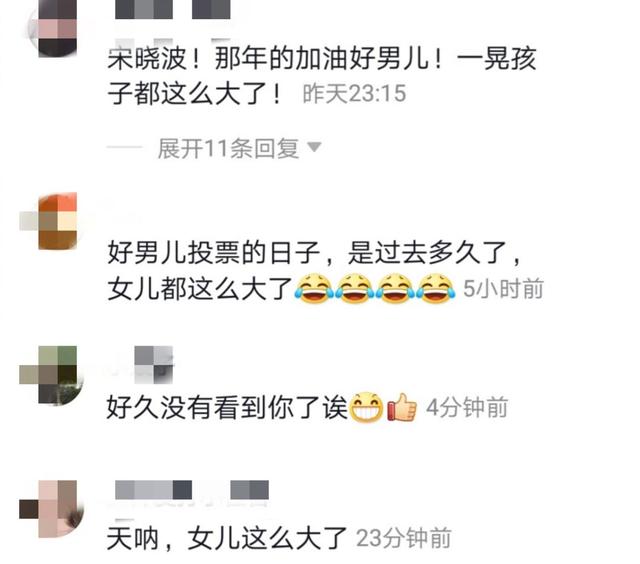
Task: Open the green avatar of the third commenter
Action: pos(51,375)
